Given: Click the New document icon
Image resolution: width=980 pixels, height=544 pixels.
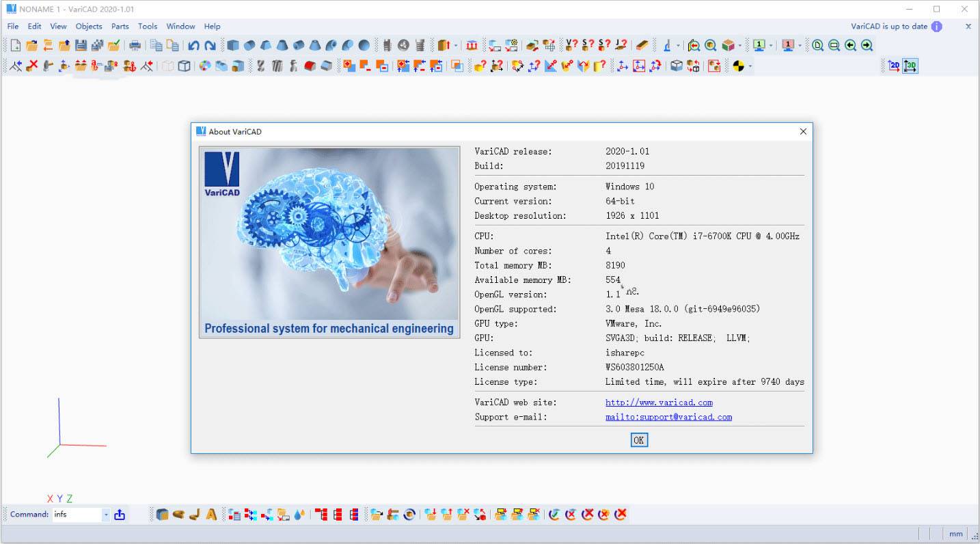Looking at the screenshot, I should (x=15, y=45).
